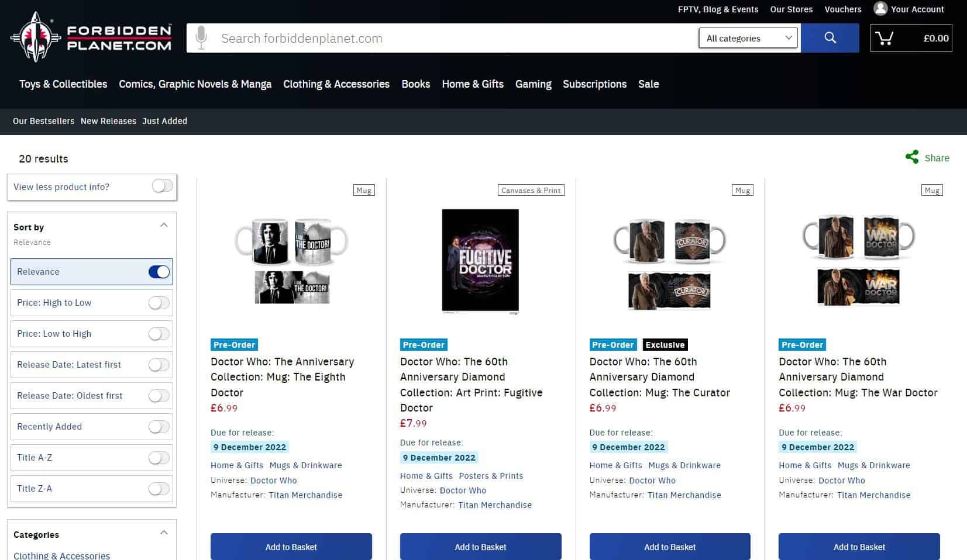967x560 pixels.
Task: Open Mug: The Curator title link
Action: [x=660, y=377]
